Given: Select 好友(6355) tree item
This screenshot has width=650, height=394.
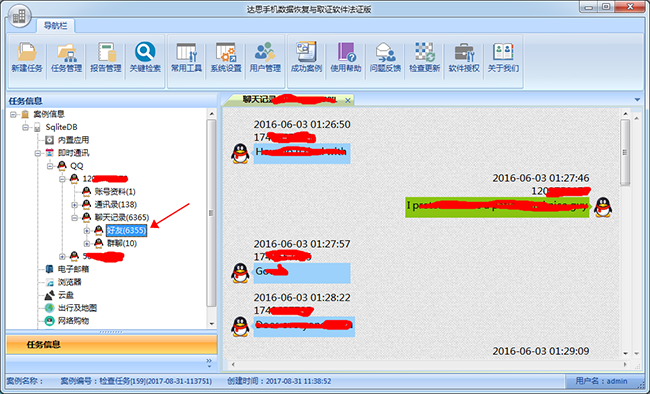Looking at the screenshot, I should tap(126, 230).
